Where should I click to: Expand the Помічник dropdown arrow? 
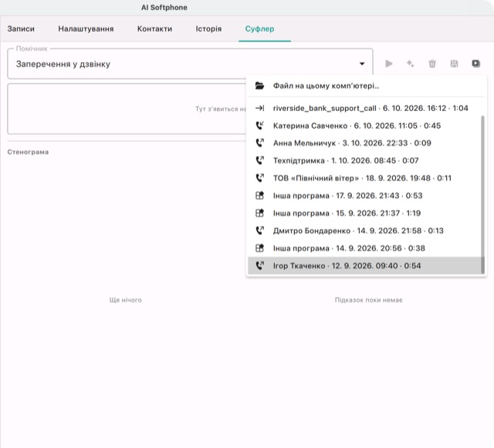[x=362, y=64]
